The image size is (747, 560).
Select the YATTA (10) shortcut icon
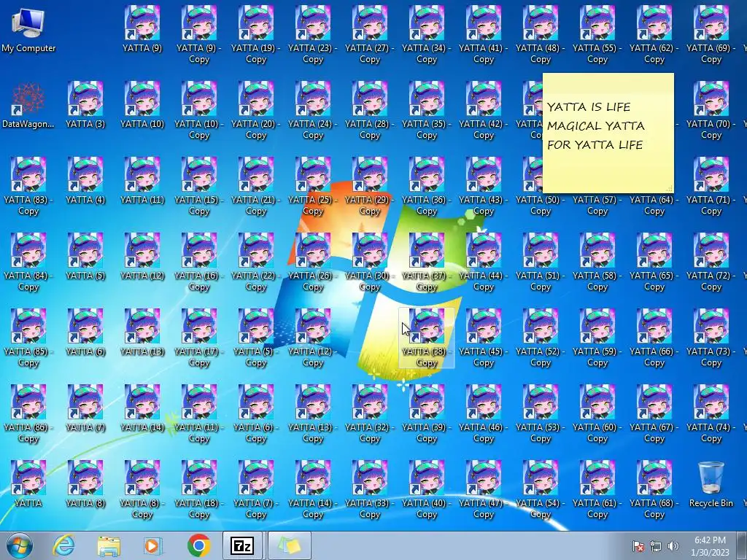tap(142, 105)
